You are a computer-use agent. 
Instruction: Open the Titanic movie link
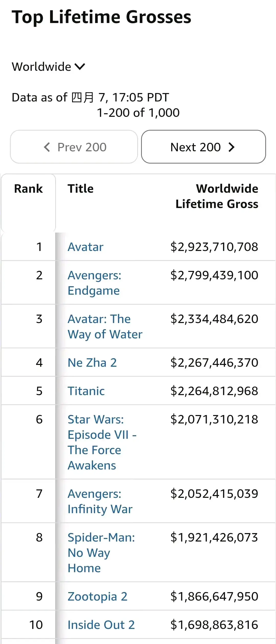coord(86,391)
